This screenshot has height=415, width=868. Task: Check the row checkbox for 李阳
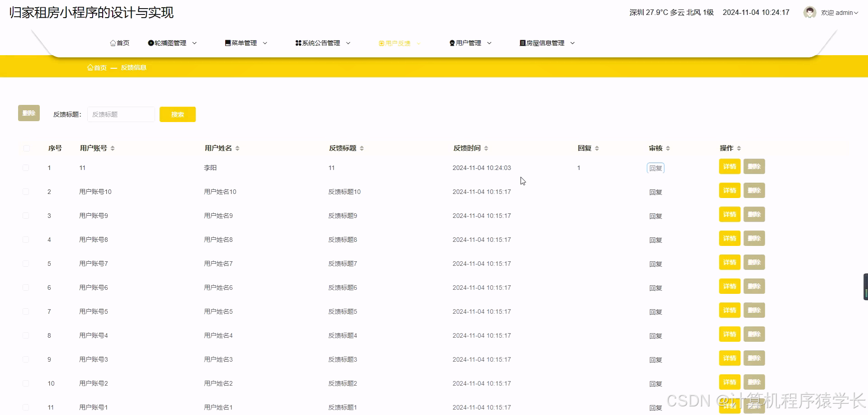pos(26,167)
